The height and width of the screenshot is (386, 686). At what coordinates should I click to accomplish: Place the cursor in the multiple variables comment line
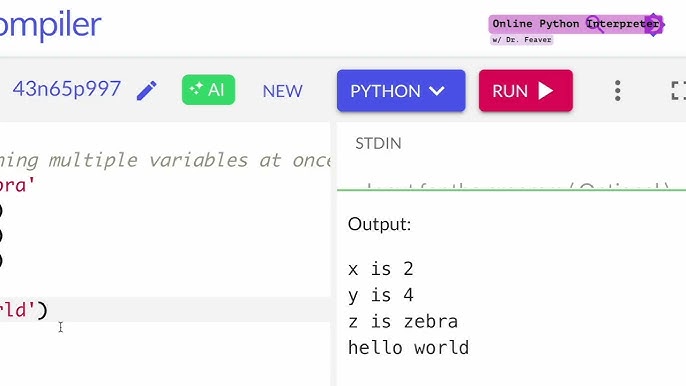165,160
